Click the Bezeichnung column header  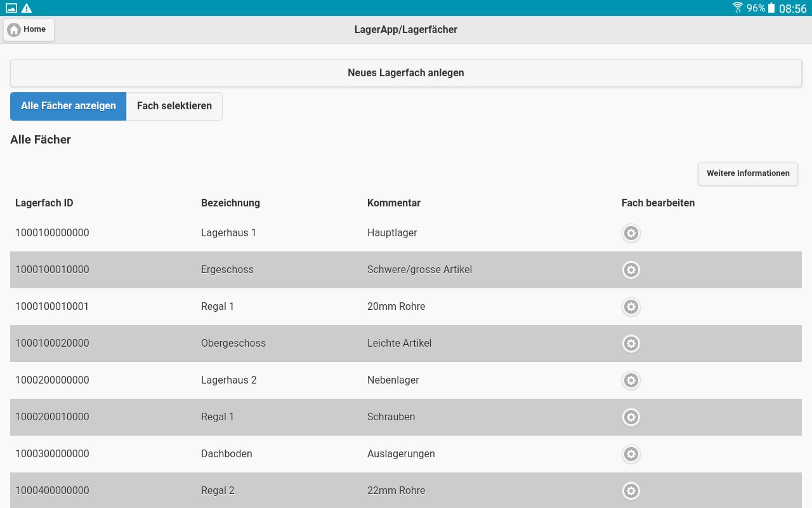click(x=230, y=203)
